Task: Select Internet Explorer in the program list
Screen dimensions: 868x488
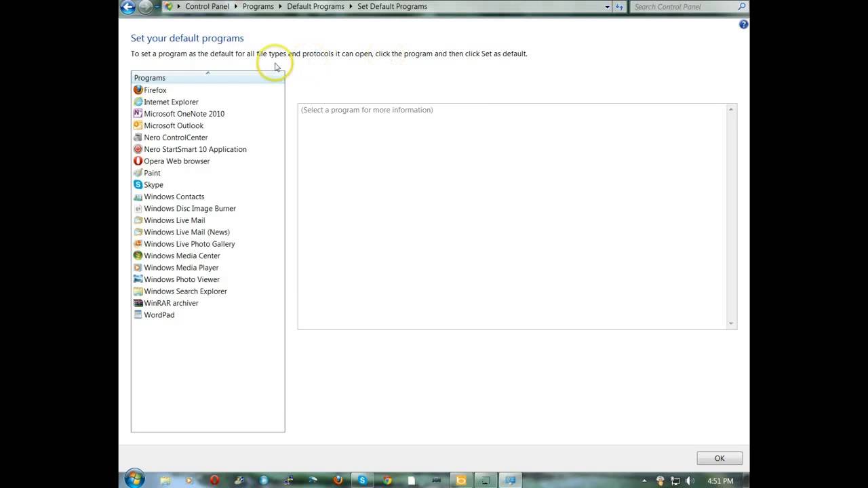Action: point(171,102)
